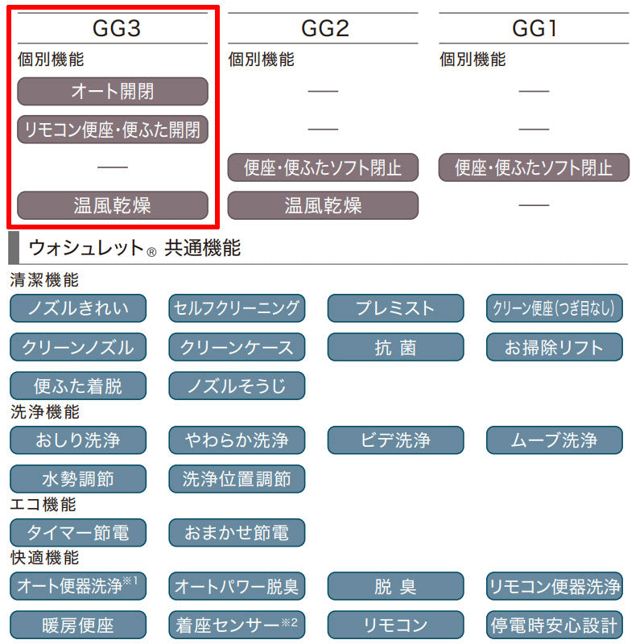Click 便座・便ふたソフト閉止 under GG1
Viewport: 644px width, 644px height.
534,167
